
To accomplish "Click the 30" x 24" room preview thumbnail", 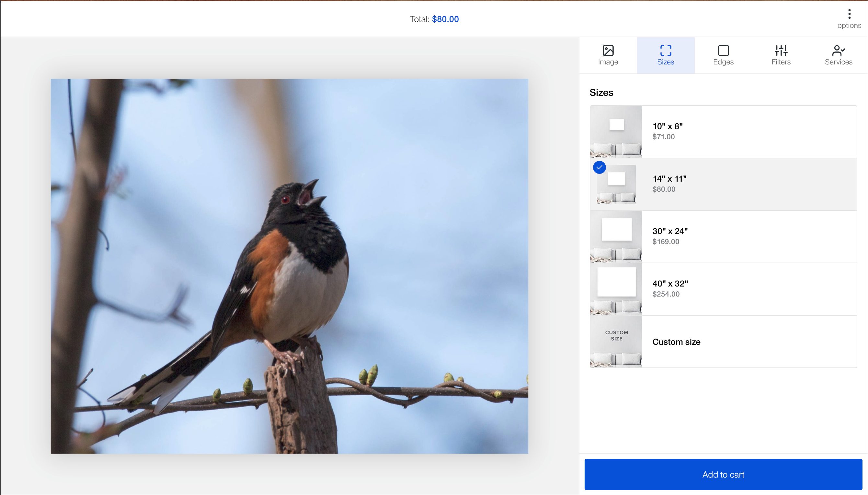I will [616, 236].
